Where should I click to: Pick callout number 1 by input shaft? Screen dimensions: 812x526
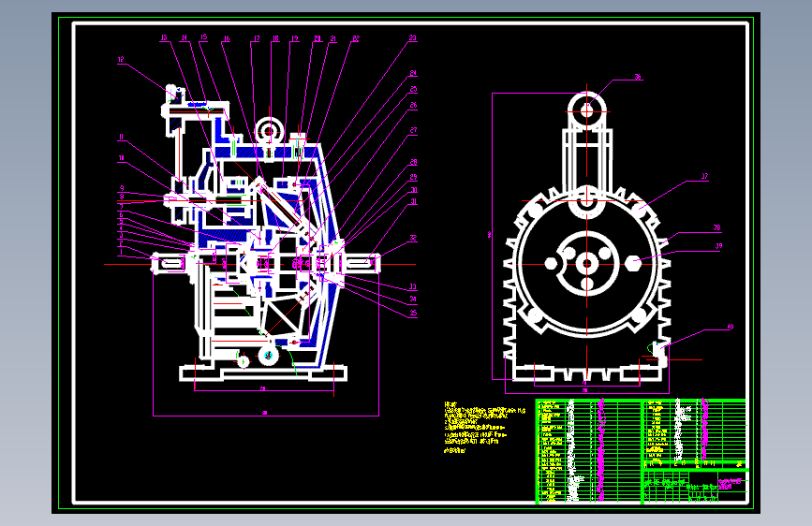(x=122, y=252)
